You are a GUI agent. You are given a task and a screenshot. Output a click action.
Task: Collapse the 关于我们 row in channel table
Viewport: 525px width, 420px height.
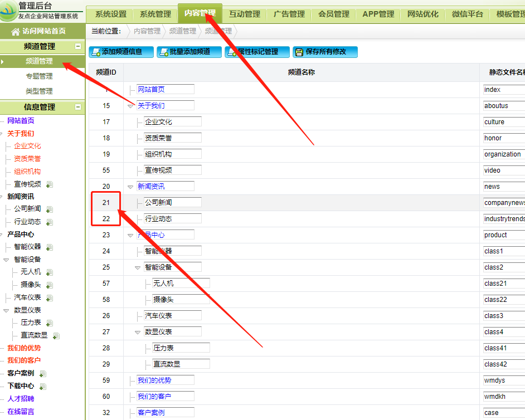click(x=131, y=106)
